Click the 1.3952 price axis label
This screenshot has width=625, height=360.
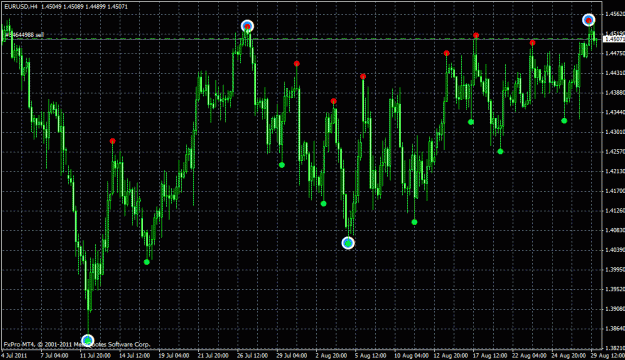[x=615, y=289]
